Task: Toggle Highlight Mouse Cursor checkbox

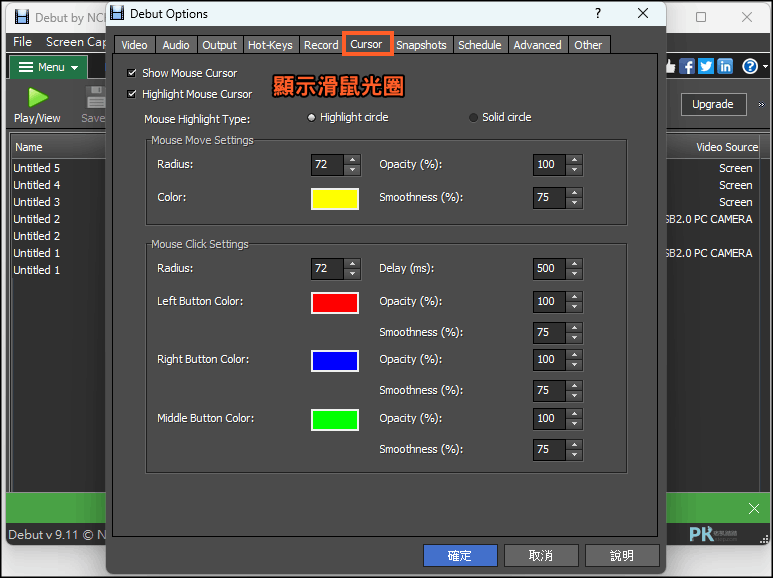Action: (x=132, y=94)
